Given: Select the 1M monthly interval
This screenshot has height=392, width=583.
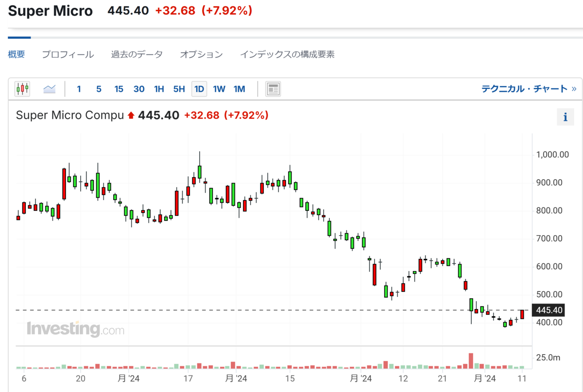Looking at the screenshot, I should pyautogui.click(x=239, y=89).
